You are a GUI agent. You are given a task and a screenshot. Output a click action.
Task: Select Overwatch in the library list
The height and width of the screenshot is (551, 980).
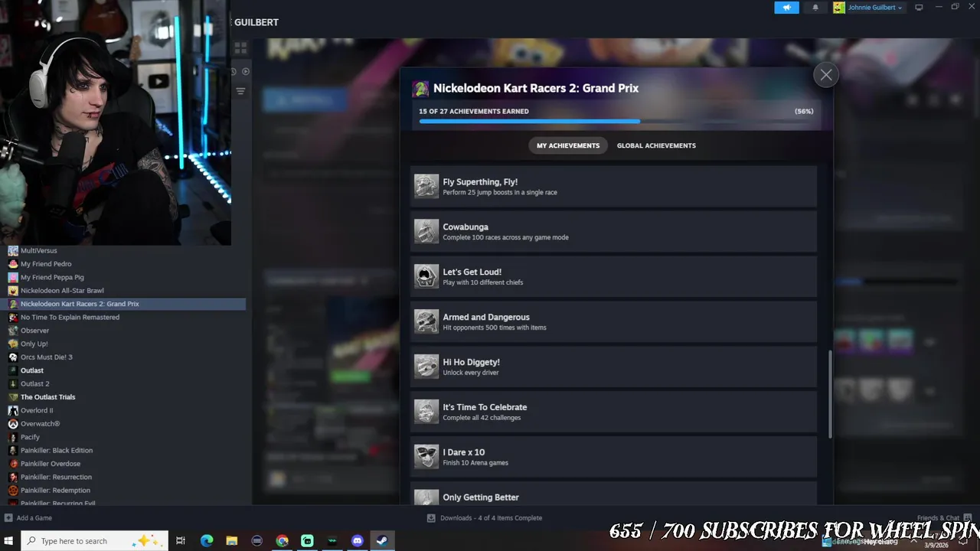[x=40, y=423]
